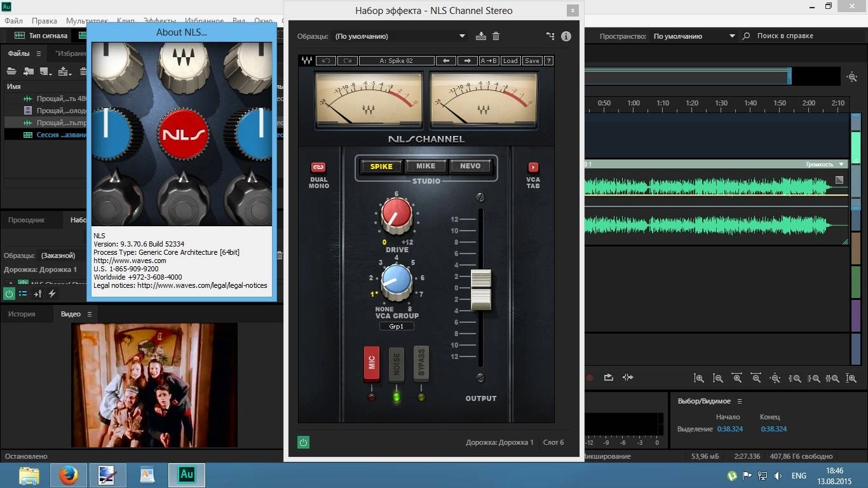Redo change in NLS plugin toolbar
The width and height of the screenshot is (868, 488).
point(348,61)
